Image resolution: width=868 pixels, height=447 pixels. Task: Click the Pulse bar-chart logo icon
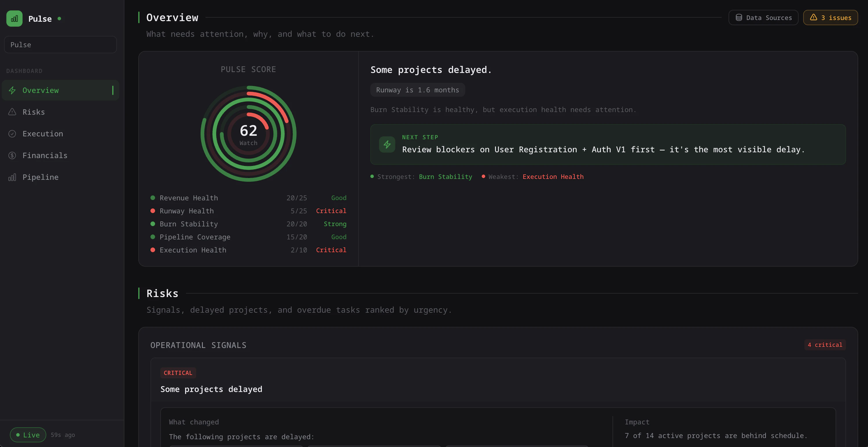point(14,19)
